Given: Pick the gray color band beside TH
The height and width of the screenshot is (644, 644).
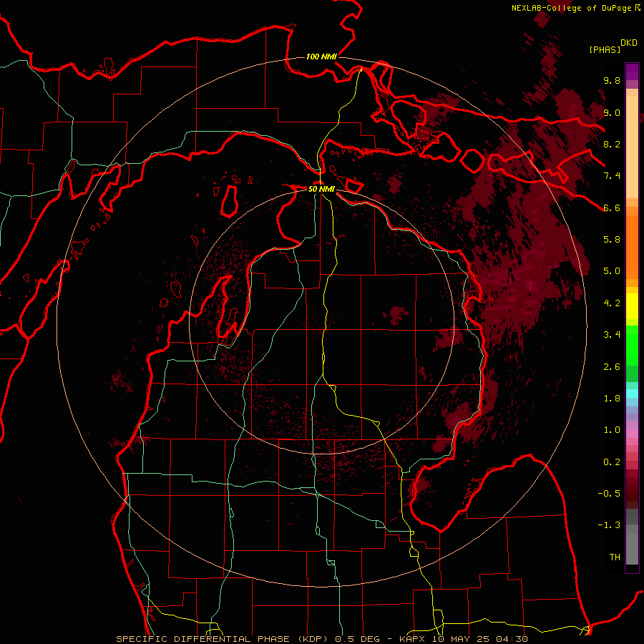Looking at the screenshot, I should [x=632, y=549].
